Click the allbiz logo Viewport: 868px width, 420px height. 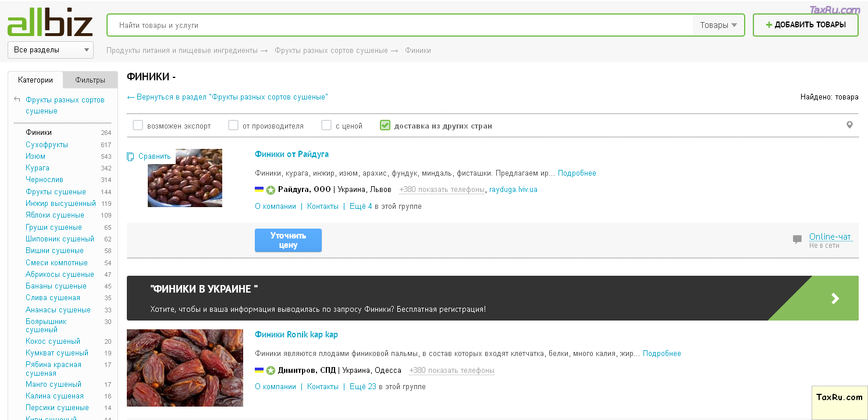tap(50, 24)
